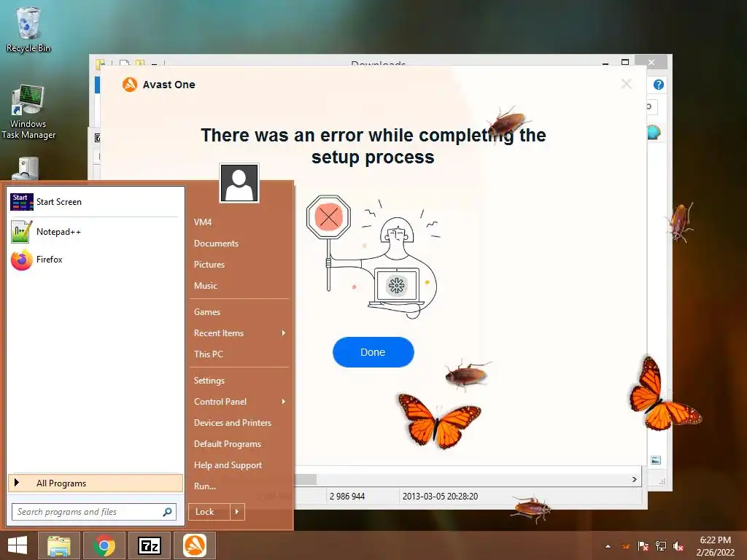Show hidden tray icons arrow
Screen dimensions: 747x560
click(x=608, y=546)
